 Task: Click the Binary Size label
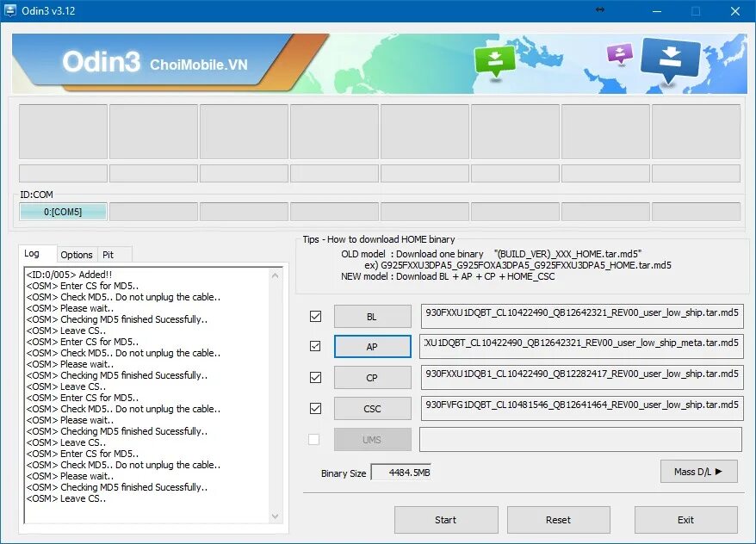click(x=344, y=473)
